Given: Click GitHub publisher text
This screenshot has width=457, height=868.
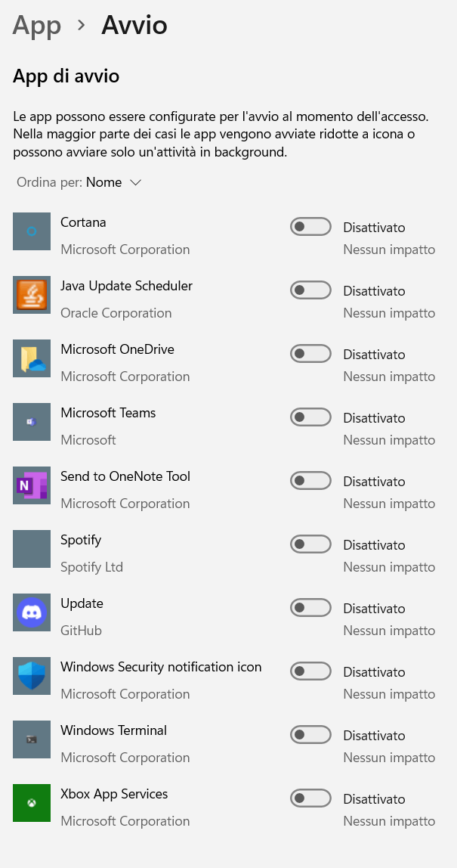Looking at the screenshot, I should pos(82,631).
